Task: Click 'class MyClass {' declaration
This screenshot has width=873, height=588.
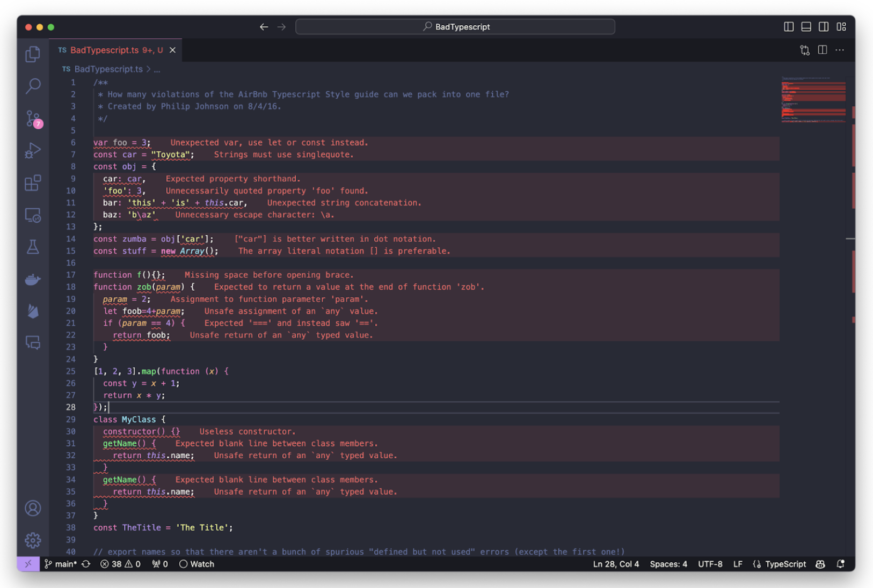Action: click(x=129, y=420)
